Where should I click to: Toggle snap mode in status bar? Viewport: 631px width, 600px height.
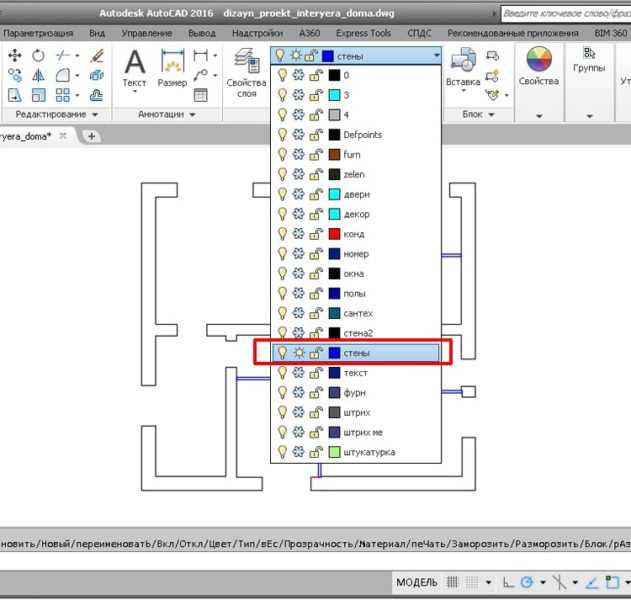point(472,582)
